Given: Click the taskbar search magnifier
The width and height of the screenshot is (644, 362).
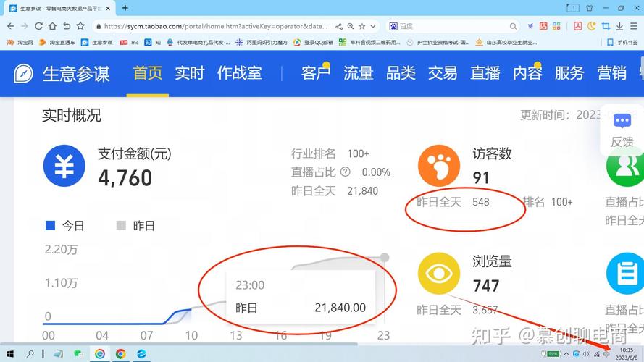Looking at the screenshot, I should coord(30,354).
